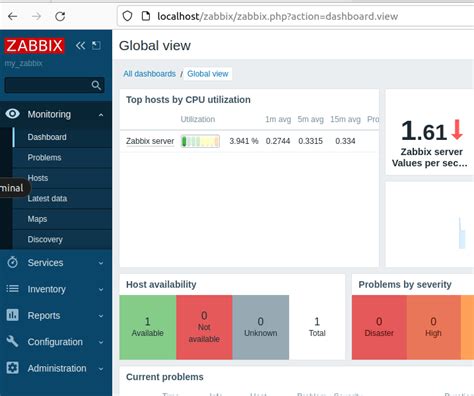This screenshot has width=474, height=396.
Task: Click the All dashboards breadcrumb link
Action: [x=149, y=74]
